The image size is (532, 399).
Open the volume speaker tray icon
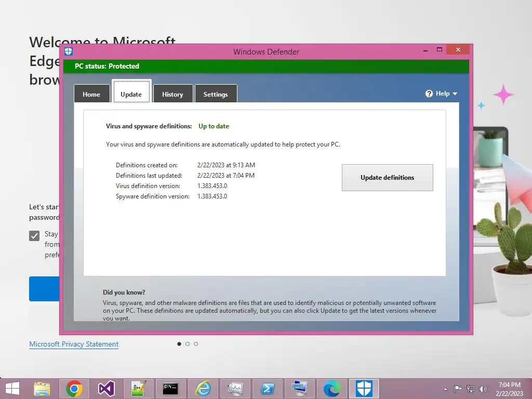pos(483,389)
